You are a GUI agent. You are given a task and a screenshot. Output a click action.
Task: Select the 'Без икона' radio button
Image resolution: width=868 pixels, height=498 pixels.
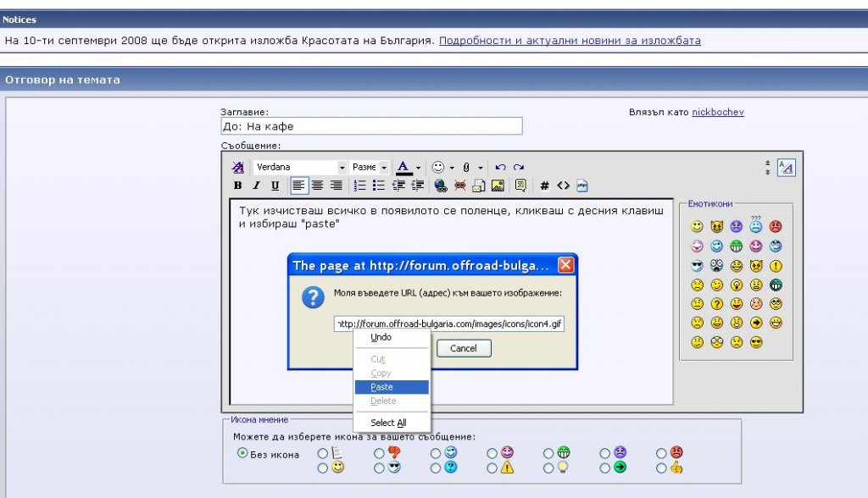242,453
